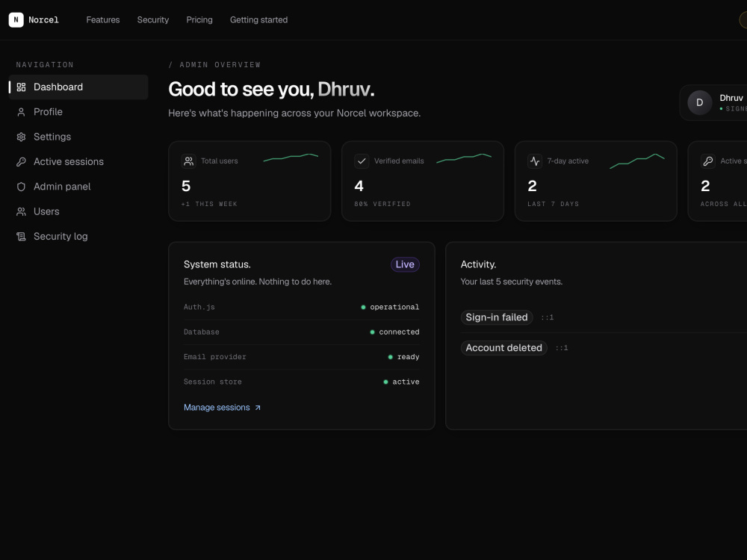Screen dimensions: 747x560
Task: Click the Active sessions key icon in sidebar
Action: tap(21, 162)
